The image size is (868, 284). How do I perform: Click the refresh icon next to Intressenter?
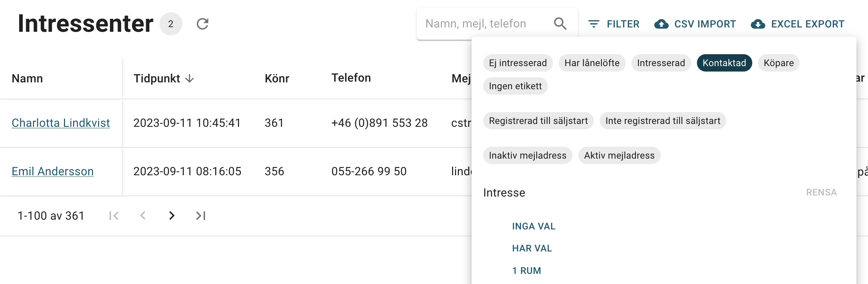coord(202,24)
